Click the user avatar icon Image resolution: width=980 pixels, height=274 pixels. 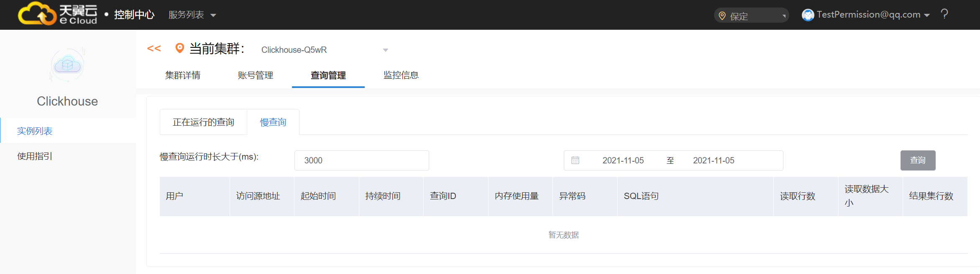click(x=807, y=15)
